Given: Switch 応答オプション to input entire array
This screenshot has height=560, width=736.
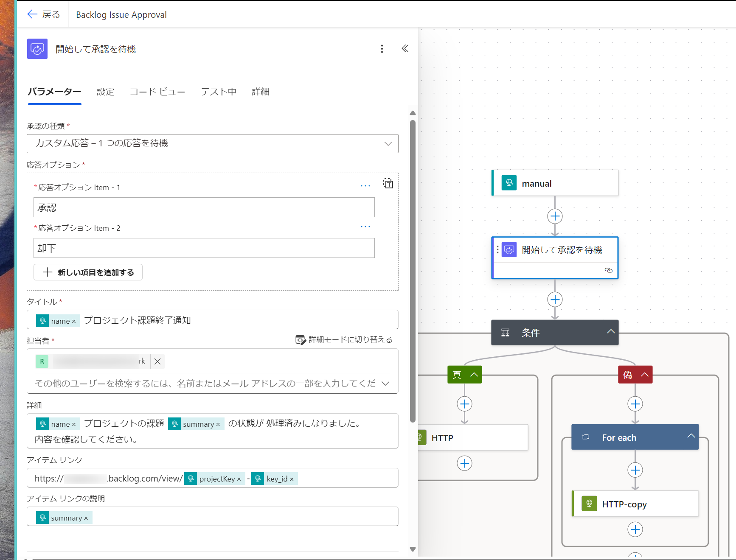Looking at the screenshot, I should point(388,184).
